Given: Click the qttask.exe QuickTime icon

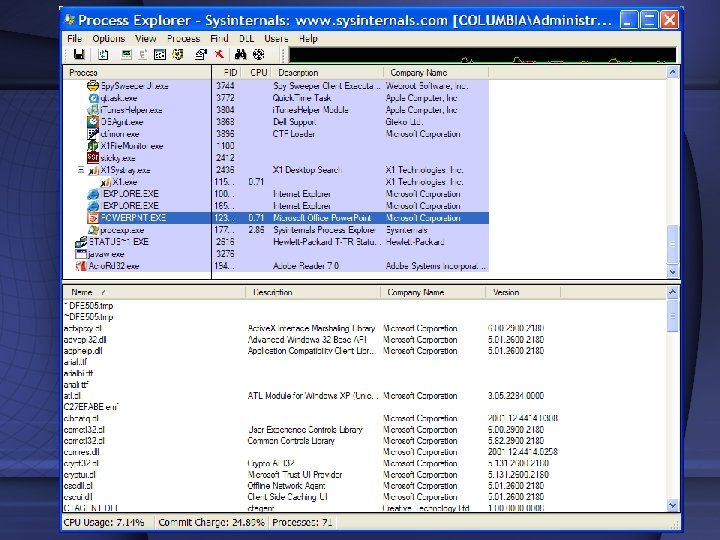Looking at the screenshot, I should [93, 98].
